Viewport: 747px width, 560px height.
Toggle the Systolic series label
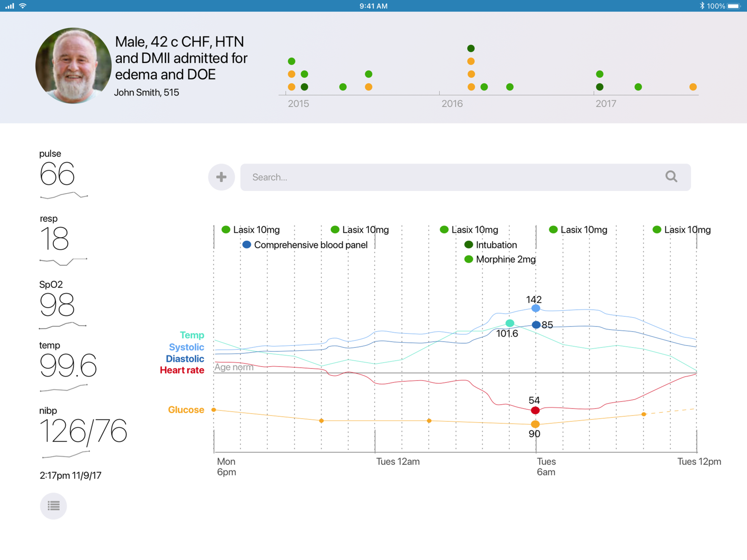tap(186, 347)
